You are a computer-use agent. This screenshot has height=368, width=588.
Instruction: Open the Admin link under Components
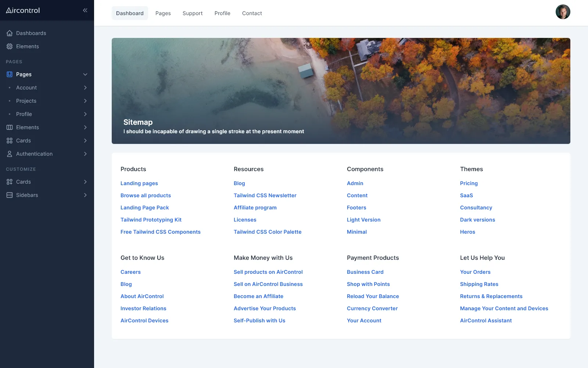click(x=355, y=183)
